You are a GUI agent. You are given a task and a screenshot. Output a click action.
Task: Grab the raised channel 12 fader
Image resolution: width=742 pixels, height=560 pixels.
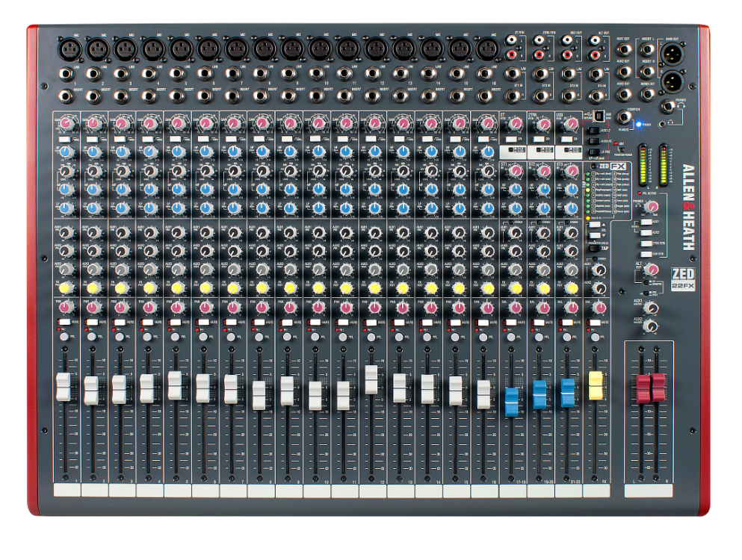point(371,379)
